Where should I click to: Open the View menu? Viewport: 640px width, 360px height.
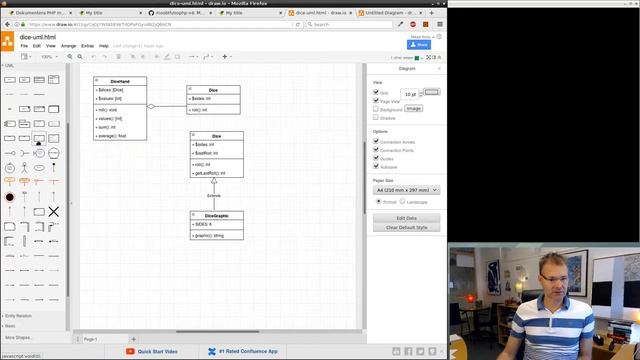click(51, 46)
